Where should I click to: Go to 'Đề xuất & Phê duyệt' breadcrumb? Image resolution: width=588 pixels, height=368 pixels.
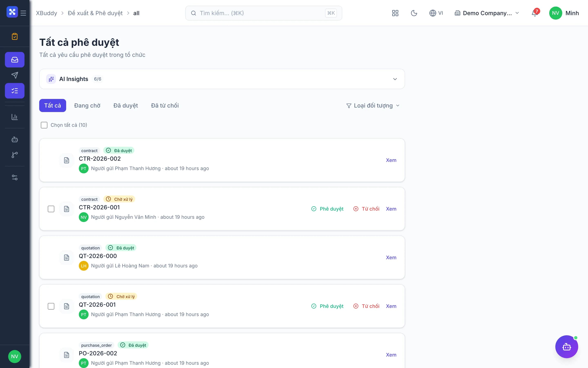tap(95, 13)
